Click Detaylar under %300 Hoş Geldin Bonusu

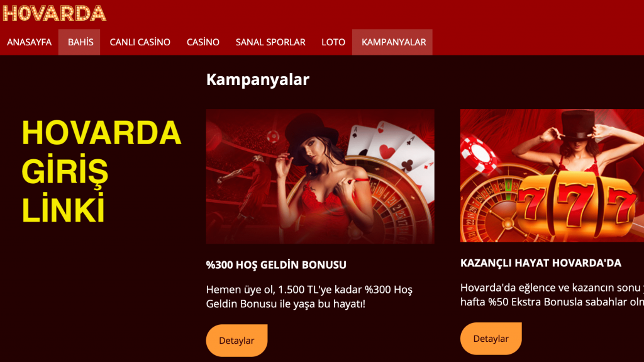tap(236, 340)
